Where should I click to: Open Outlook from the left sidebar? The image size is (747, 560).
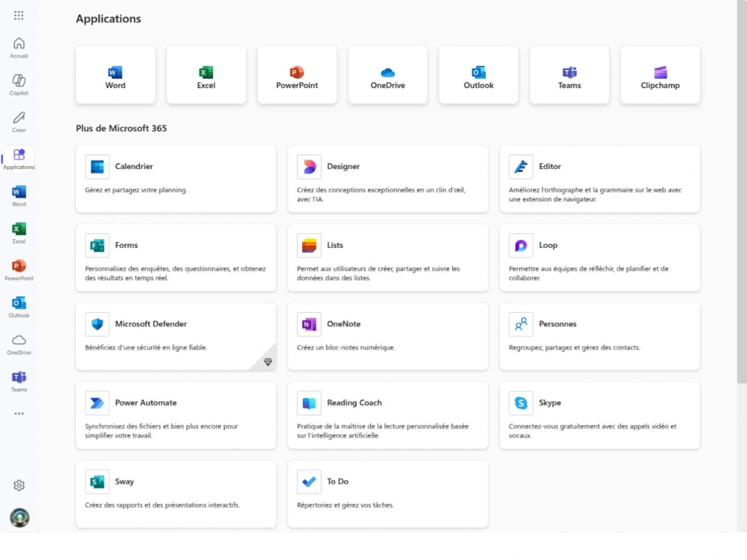19,306
